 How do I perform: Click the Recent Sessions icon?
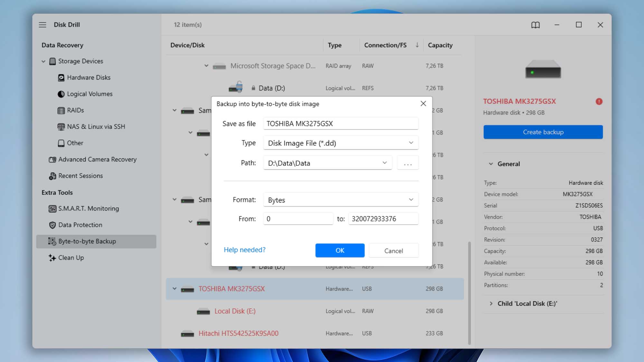pos(52,176)
